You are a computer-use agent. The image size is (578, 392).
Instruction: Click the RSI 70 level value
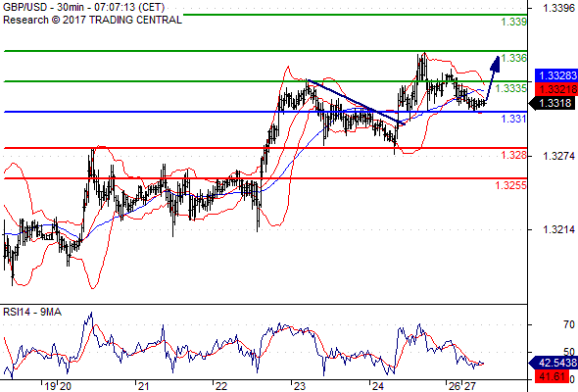pos(569,324)
